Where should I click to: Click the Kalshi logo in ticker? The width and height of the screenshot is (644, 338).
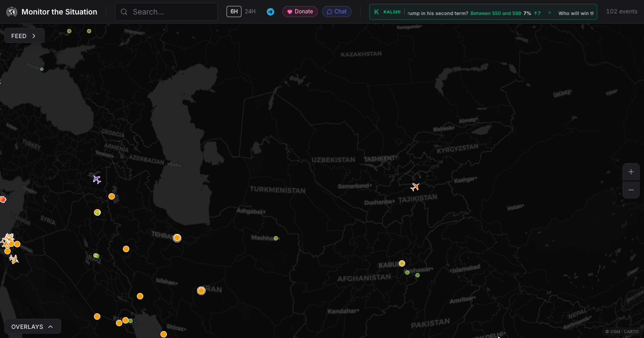pyautogui.click(x=387, y=12)
